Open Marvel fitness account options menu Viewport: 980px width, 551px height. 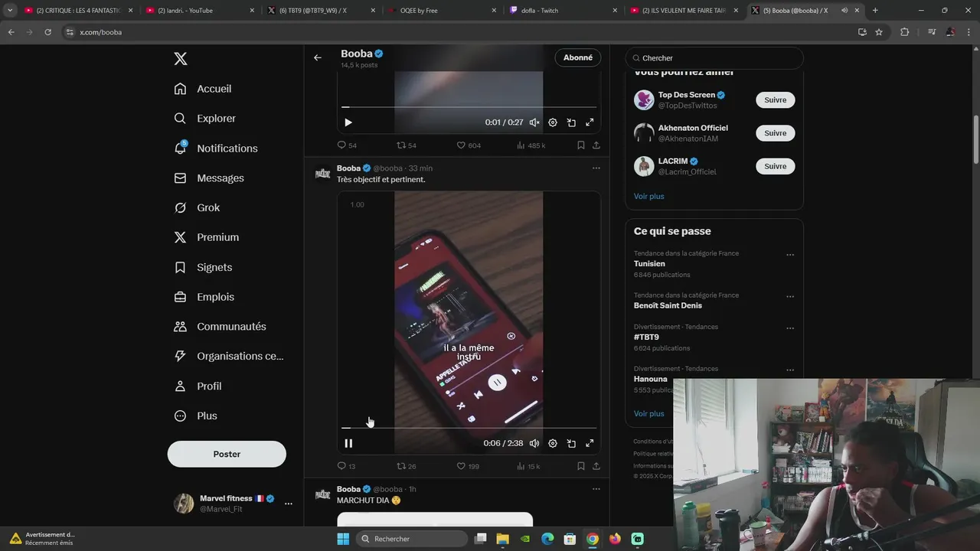[x=289, y=504]
